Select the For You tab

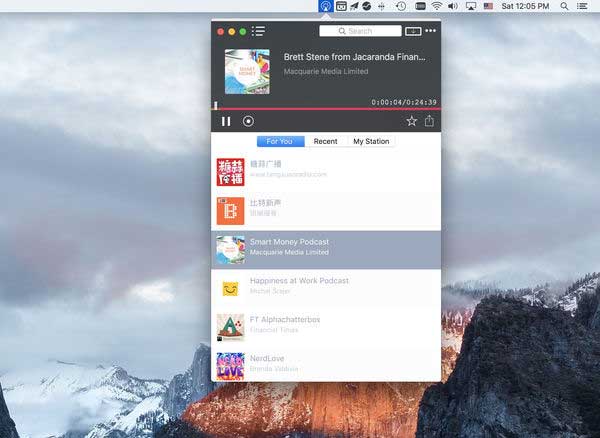pyautogui.click(x=280, y=141)
